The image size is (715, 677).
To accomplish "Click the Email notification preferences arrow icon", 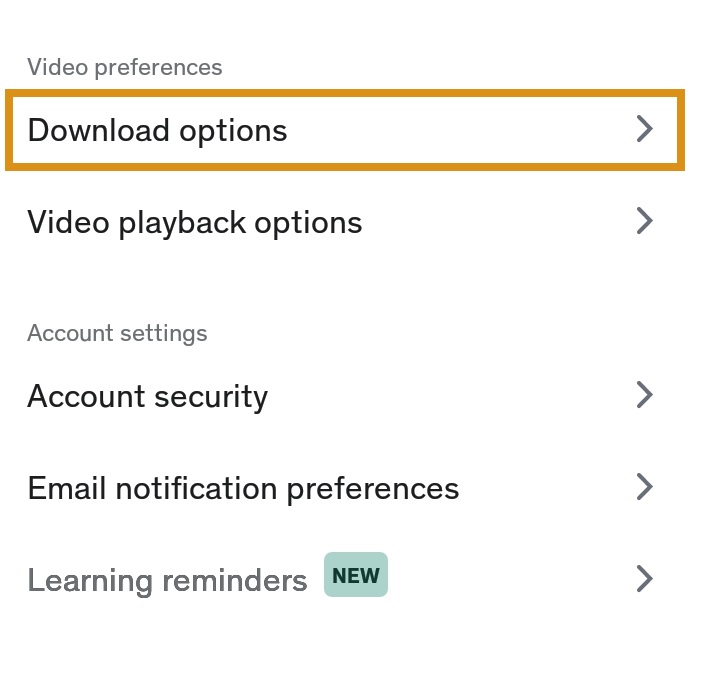I will [645, 487].
